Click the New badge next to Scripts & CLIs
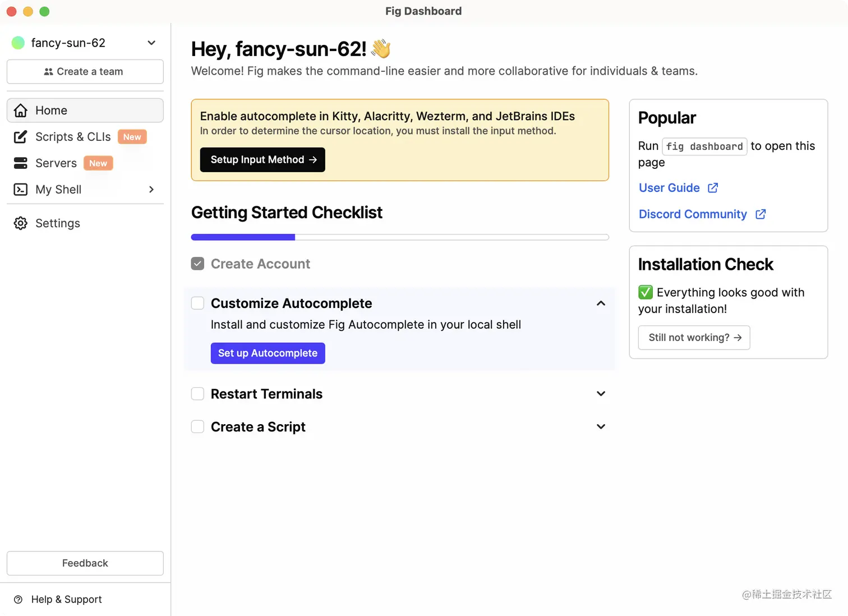Screen dimensions: 848x616 (132, 137)
